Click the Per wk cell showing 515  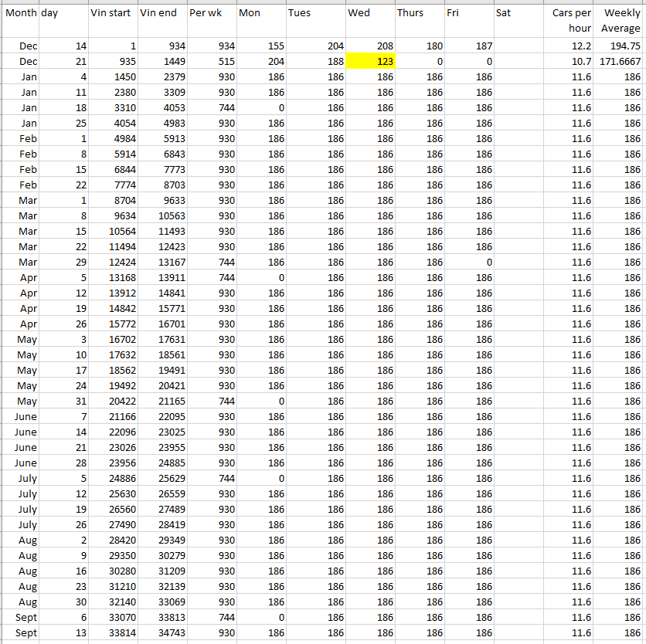[212, 61]
